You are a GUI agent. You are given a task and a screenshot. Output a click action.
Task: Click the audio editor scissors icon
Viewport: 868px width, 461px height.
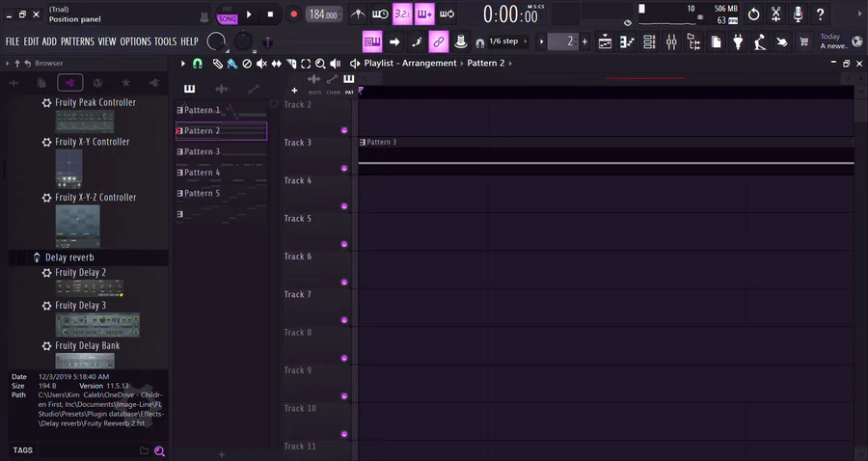775,14
